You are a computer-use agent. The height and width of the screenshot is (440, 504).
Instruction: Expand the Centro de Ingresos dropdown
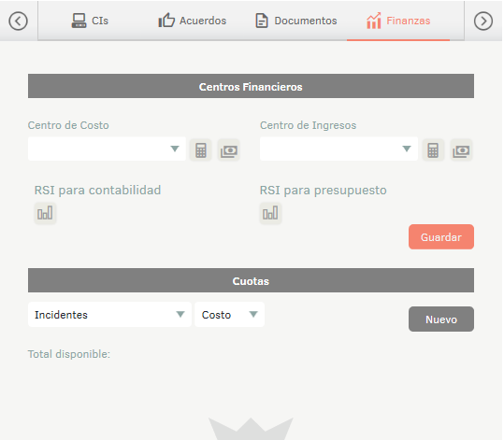click(338, 149)
